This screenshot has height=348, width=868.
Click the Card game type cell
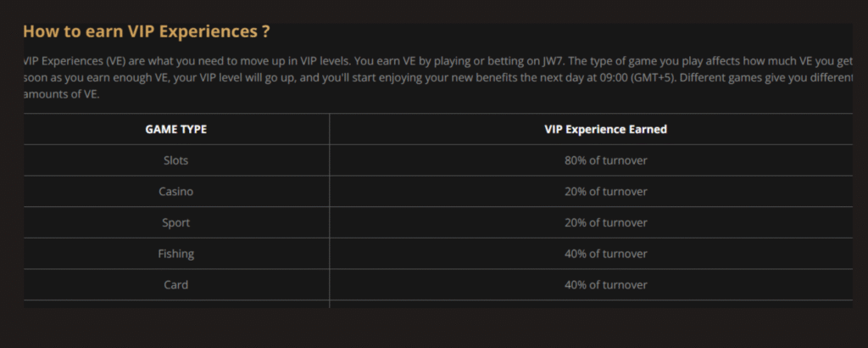pyautogui.click(x=176, y=285)
